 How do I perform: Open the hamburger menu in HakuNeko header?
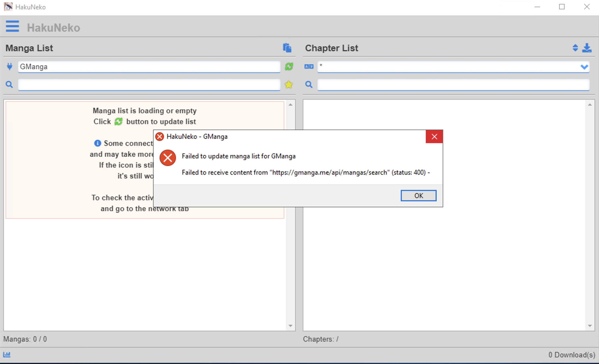[x=12, y=26]
